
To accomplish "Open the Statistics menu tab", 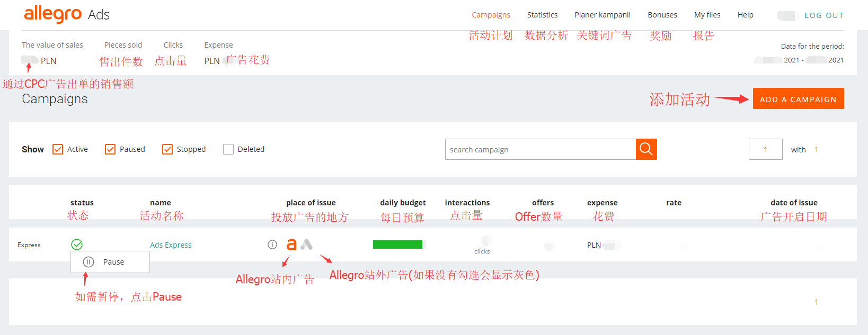I will coord(542,15).
